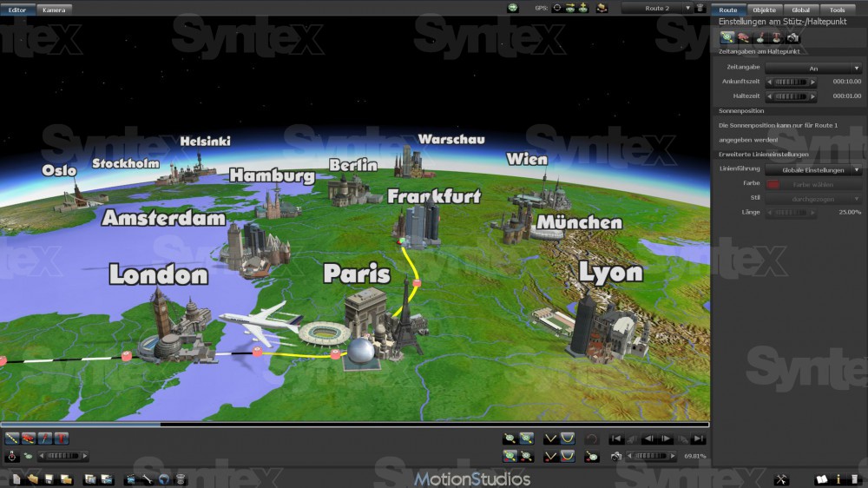This screenshot has width=868, height=488.
Task: Click the bottom-left zoom slider wheel
Action: coord(62,456)
